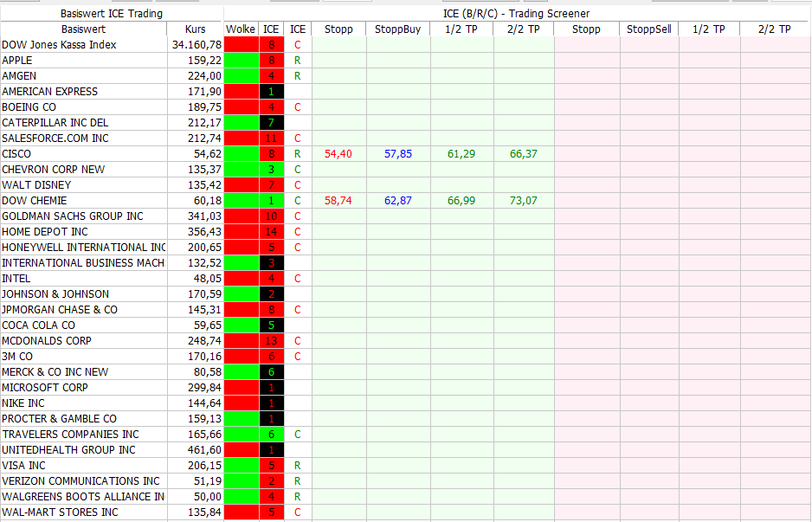Image resolution: width=812 pixels, height=522 pixels.
Task: Select the StoppBuy column header
Action: pos(397,29)
